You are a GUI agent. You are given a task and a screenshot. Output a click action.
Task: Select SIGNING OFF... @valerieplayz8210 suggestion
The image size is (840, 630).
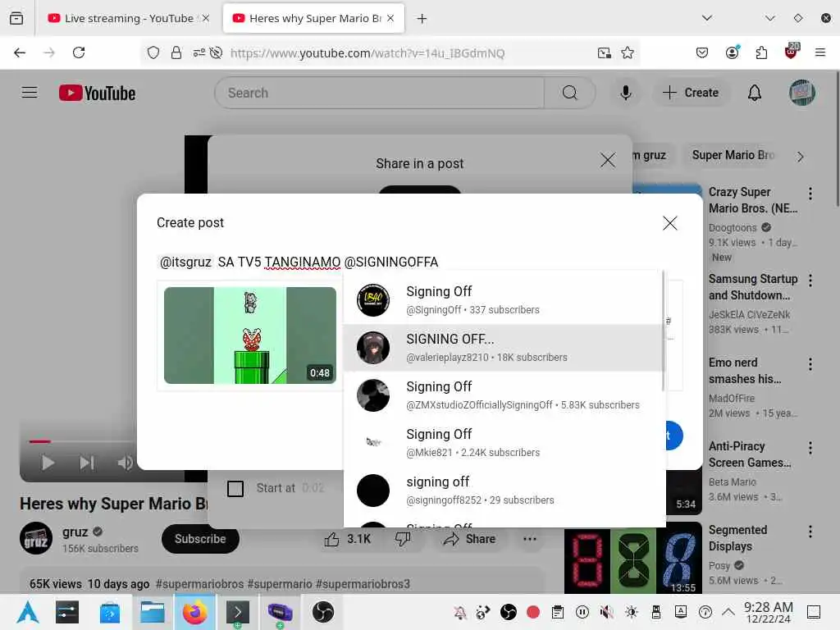click(x=503, y=348)
